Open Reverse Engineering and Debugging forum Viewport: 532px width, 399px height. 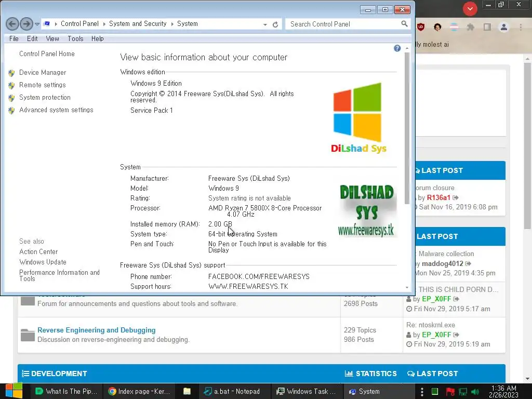click(96, 330)
